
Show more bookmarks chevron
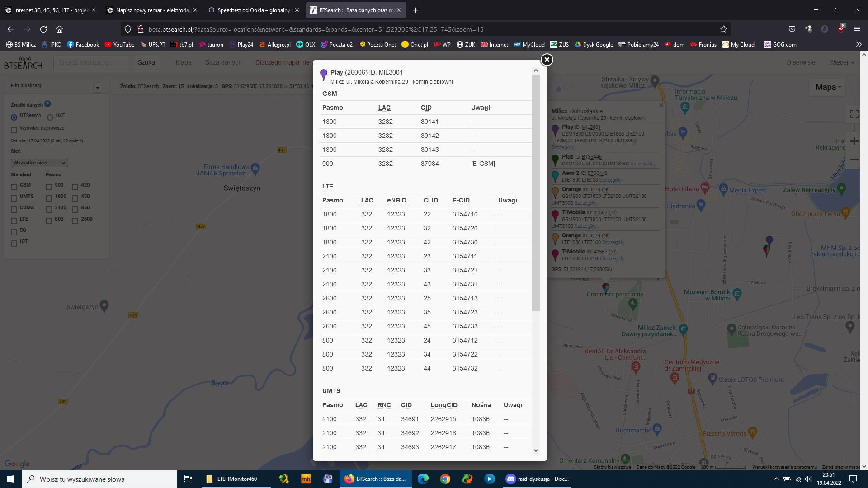[859, 44]
